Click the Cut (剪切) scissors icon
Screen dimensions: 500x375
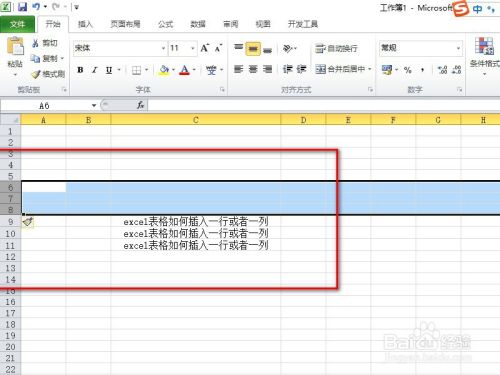coord(35,43)
